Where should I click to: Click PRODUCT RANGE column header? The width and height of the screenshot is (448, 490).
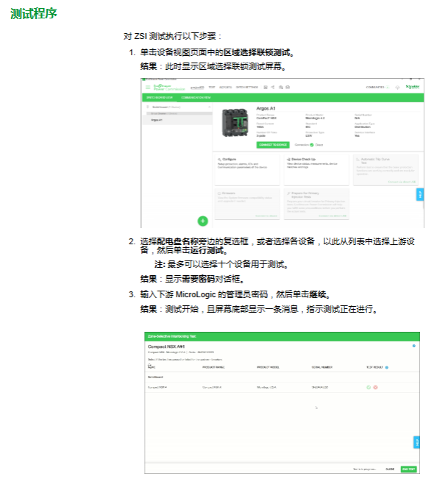click(x=213, y=368)
